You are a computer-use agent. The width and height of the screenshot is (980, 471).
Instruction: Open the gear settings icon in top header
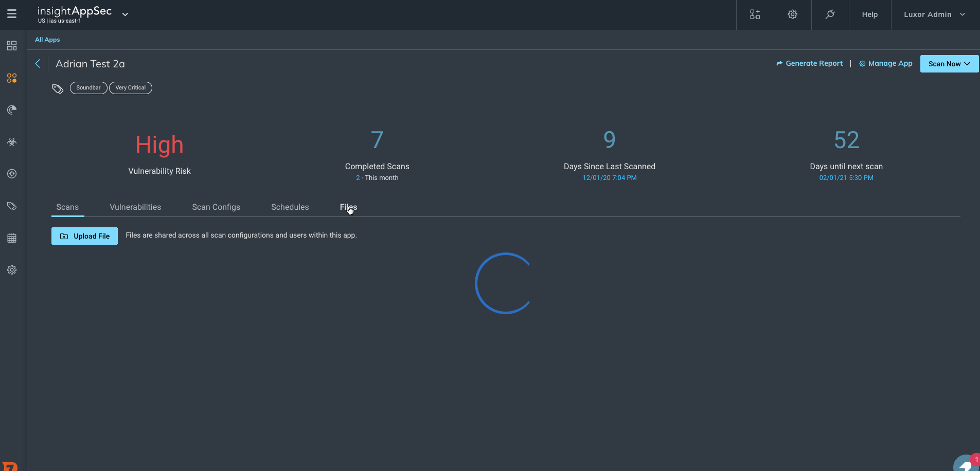792,14
